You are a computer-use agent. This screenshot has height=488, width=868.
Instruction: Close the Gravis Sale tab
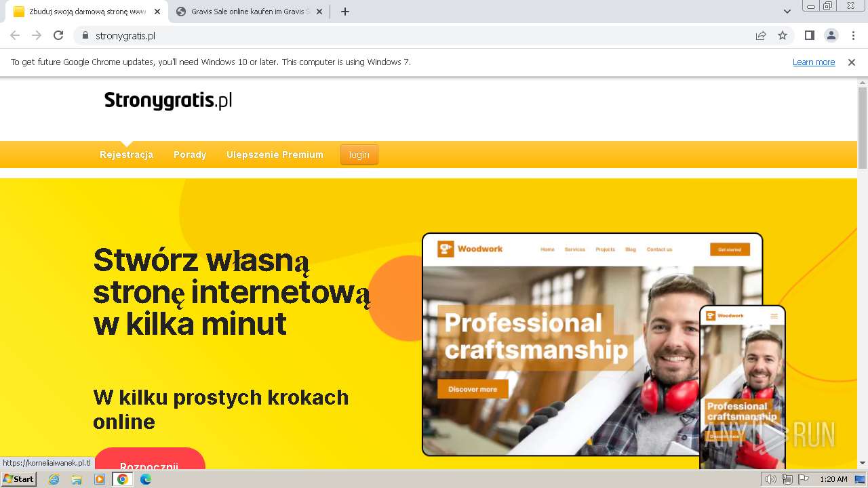pyautogui.click(x=319, y=12)
